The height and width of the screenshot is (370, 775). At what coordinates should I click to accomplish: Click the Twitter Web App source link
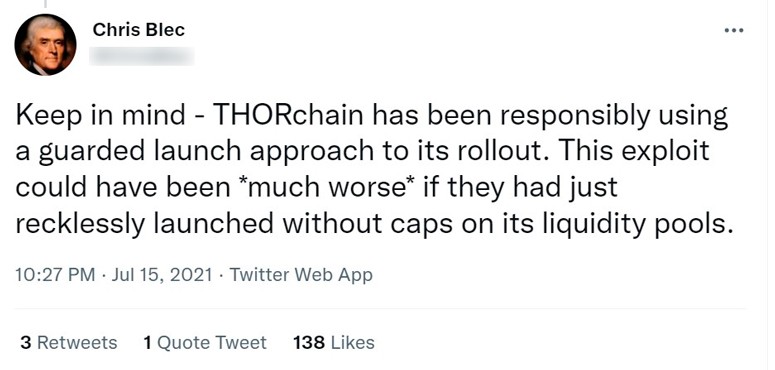(x=301, y=275)
